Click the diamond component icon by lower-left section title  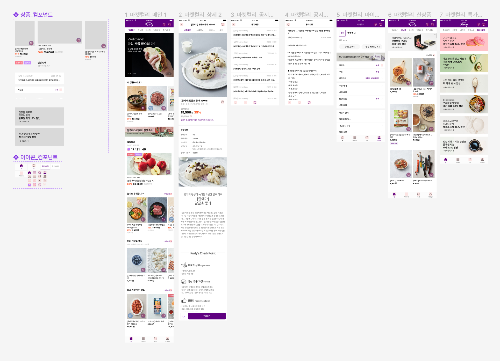(16, 157)
